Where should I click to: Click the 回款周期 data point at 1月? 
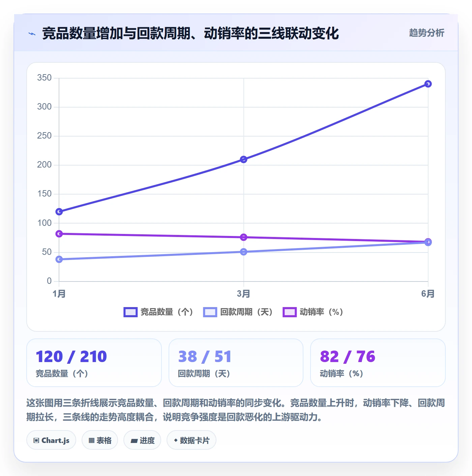[59, 259]
